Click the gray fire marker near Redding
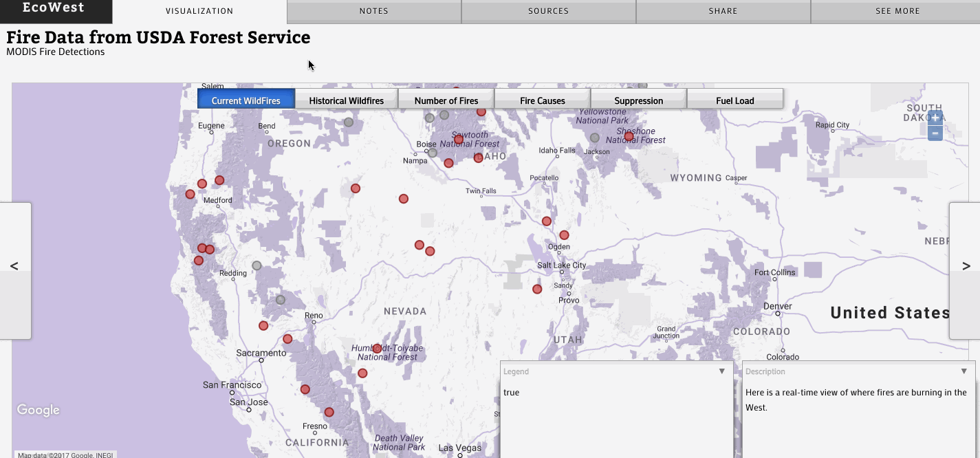This screenshot has width=980, height=458. (x=257, y=265)
